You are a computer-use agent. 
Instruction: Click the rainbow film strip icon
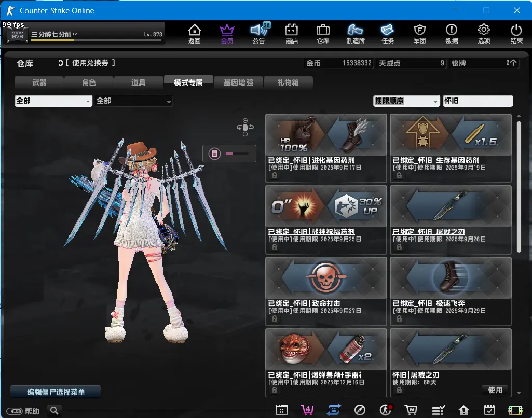[515, 410]
